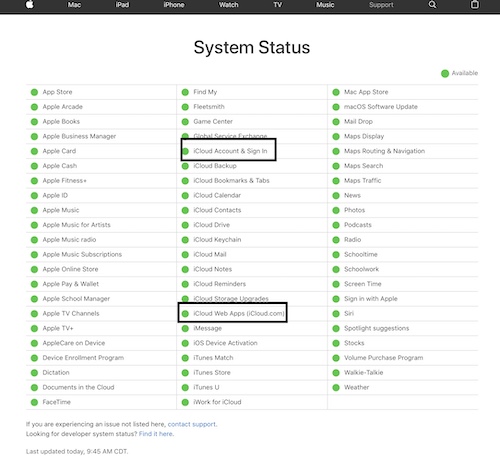Click the Available legend green dot
Viewport: 500px width, 461px height.
point(445,73)
